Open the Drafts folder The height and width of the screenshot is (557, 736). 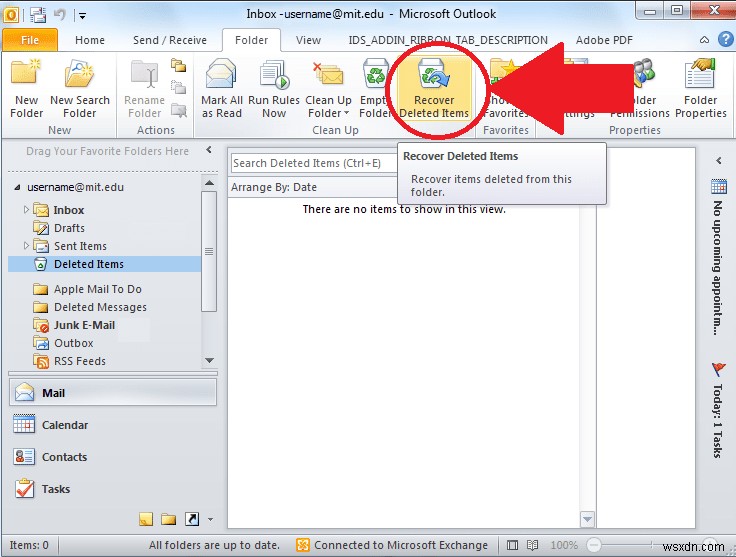(x=69, y=228)
